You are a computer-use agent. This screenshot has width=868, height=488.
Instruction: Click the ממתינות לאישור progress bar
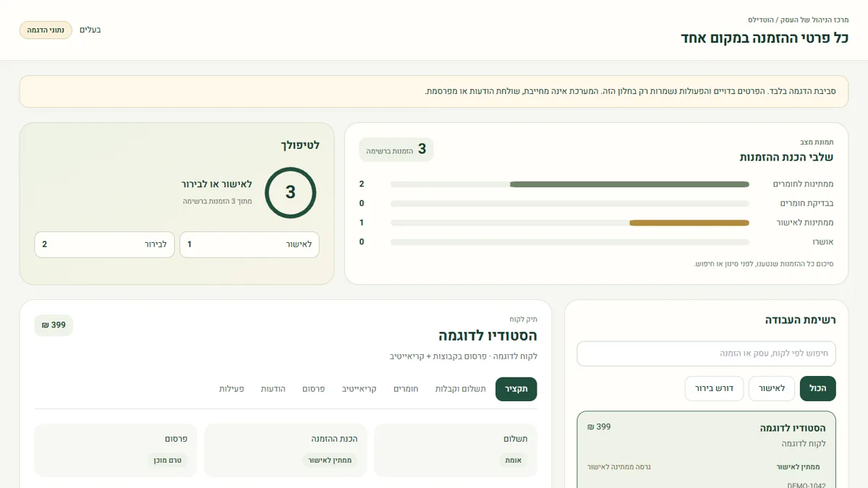pos(570,223)
